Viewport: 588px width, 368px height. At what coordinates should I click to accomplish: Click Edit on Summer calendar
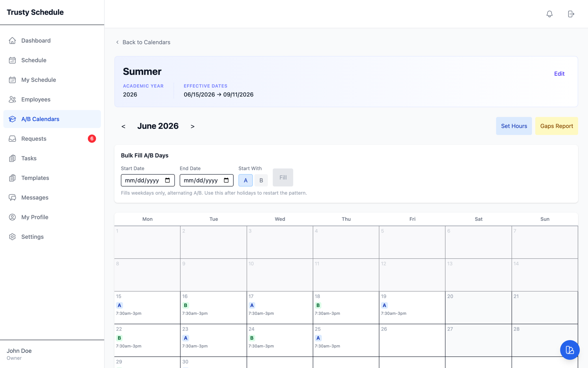pyautogui.click(x=559, y=74)
